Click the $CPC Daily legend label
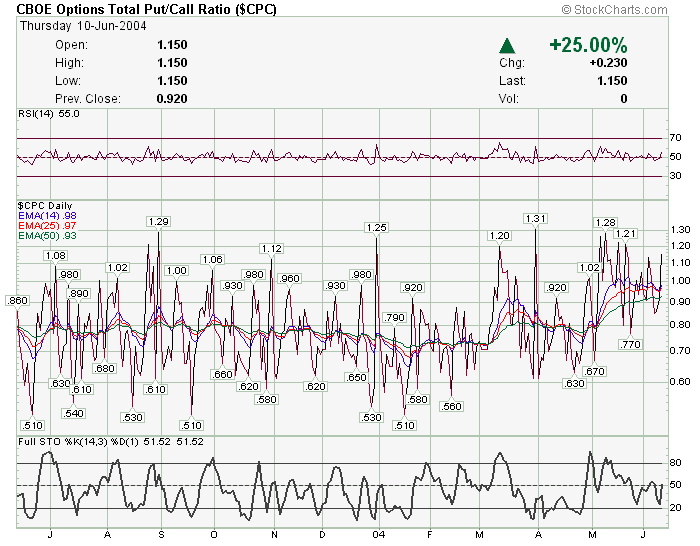This screenshot has height=546, width=700. coord(45,206)
